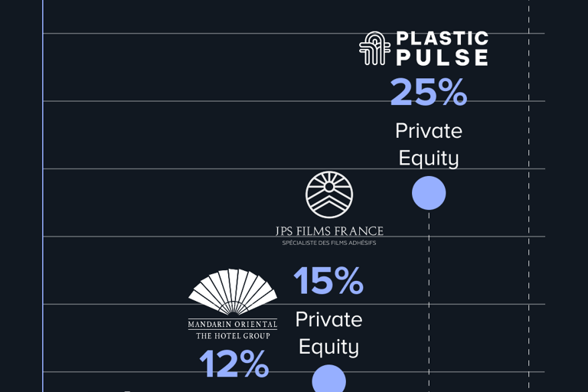
Task: Click the blue data point below 15%
Action: click(x=329, y=378)
